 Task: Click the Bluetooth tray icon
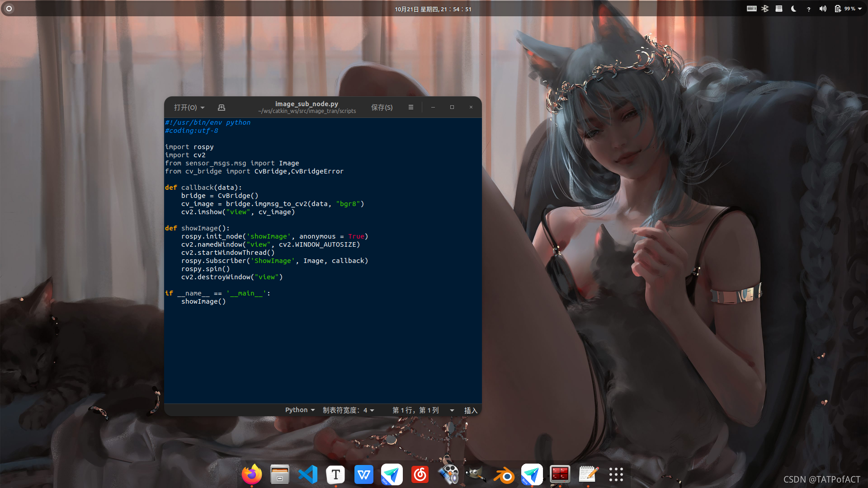tap(765, 9)
